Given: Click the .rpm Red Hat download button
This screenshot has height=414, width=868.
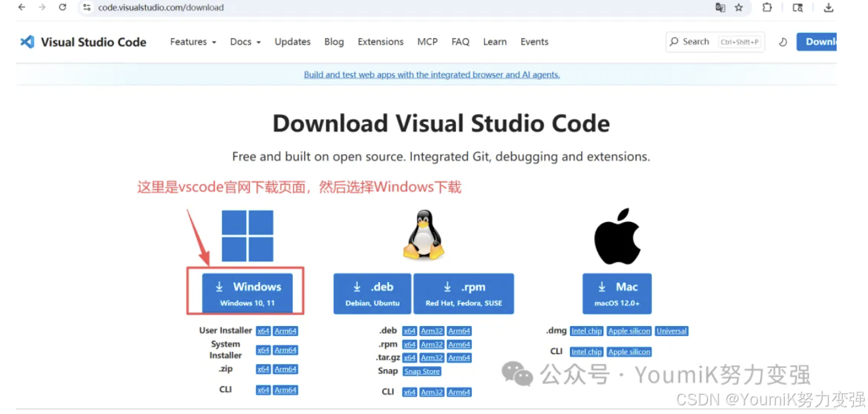Looking at the screenshot, I should [464, 293].
